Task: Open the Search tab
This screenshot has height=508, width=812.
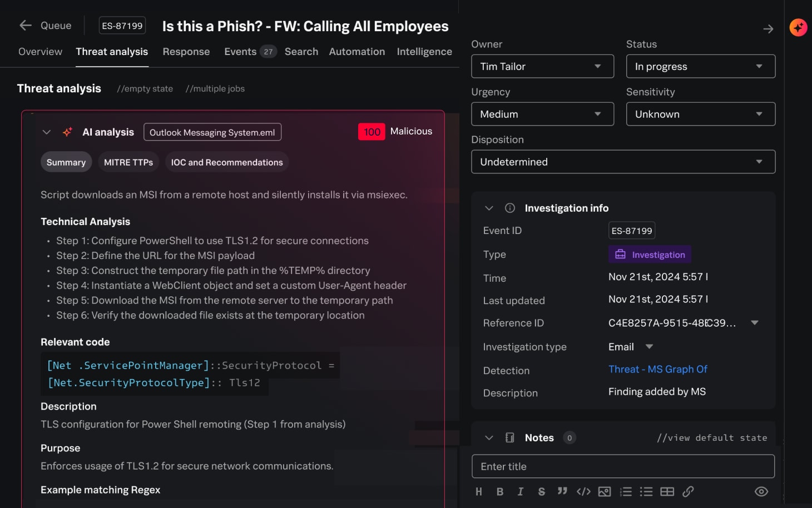Action: 301,52
